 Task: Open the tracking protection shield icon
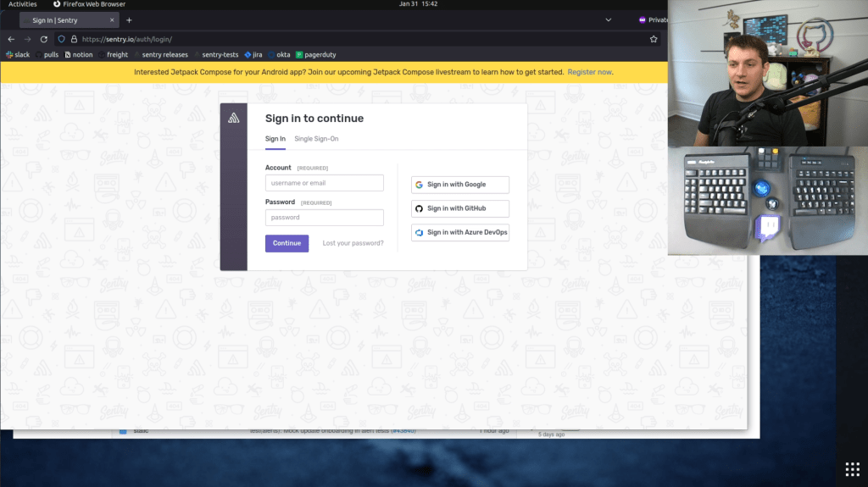(61, 39)
